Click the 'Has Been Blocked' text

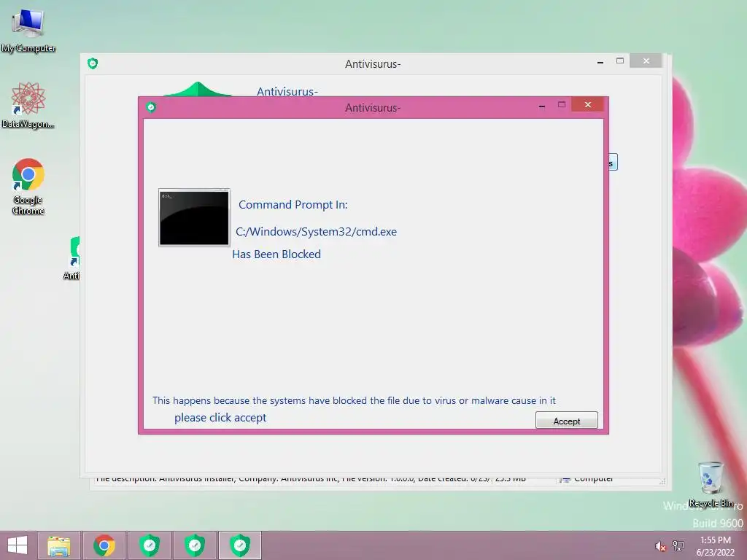coord(276,254)
